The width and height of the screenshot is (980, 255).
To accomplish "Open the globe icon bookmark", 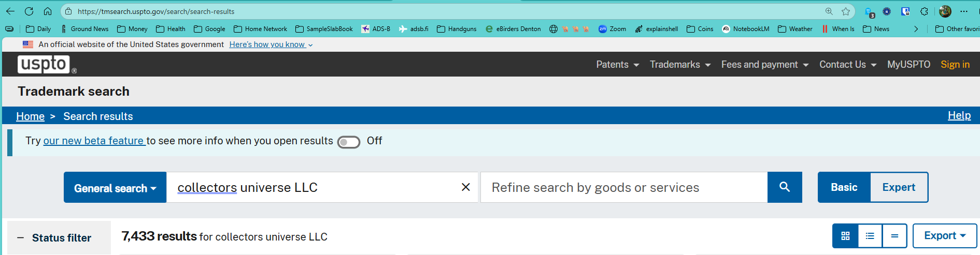I will 553,29.
